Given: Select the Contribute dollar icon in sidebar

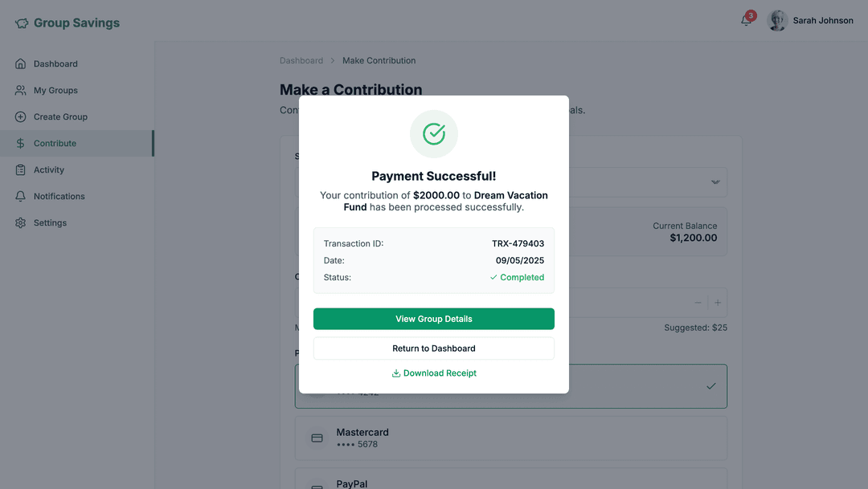Looking at the screenshot, I should point(20,143).
